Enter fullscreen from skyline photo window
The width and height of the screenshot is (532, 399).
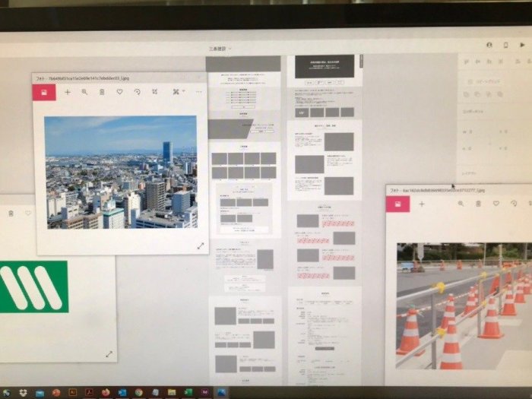[201, 245]
